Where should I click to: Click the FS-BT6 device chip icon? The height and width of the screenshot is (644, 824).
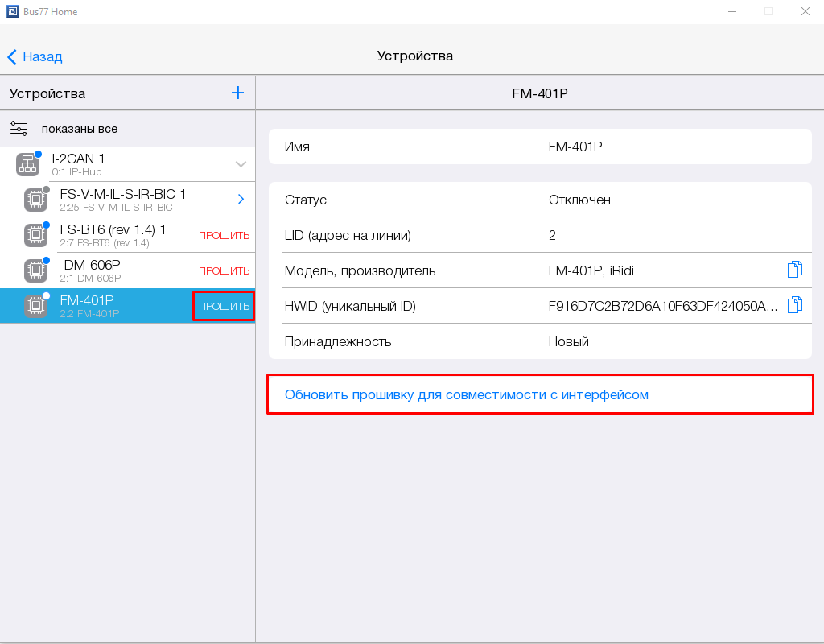click(x=35, y=235)
